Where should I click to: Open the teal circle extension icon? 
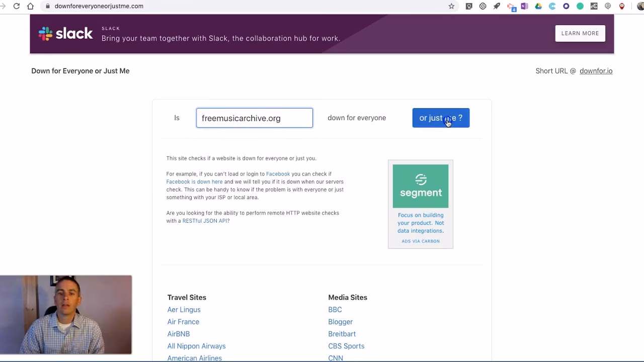click(x=580, y=6)
